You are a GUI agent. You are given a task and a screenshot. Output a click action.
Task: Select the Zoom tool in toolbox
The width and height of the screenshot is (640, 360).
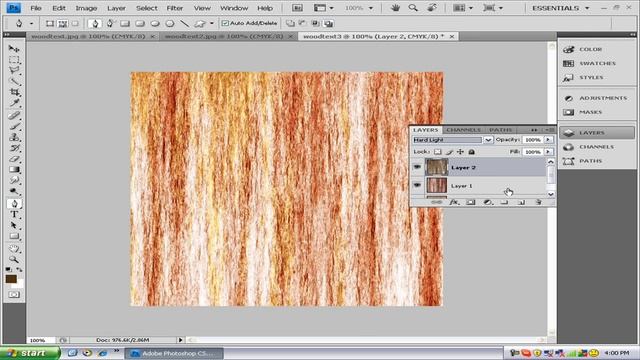pyautogui.click(x=14, y=260)
